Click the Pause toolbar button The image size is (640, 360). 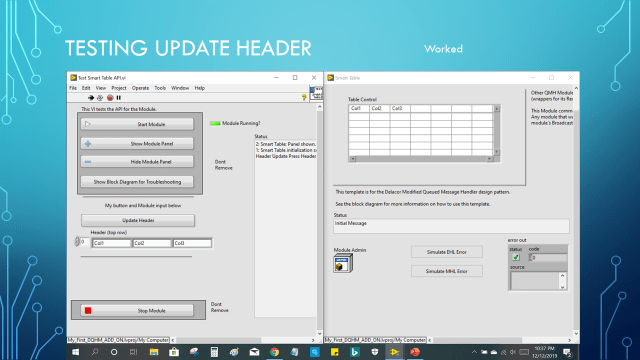click(x=119, y=98)
